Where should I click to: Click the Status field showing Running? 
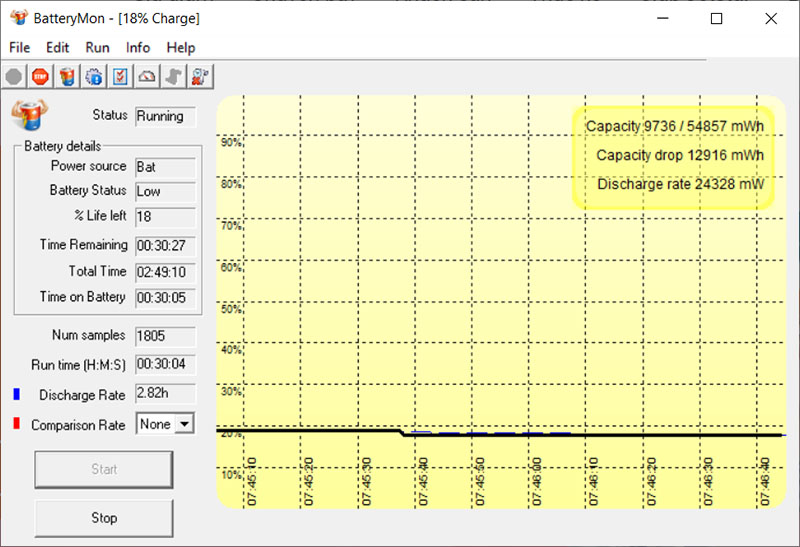coord(165,116)
